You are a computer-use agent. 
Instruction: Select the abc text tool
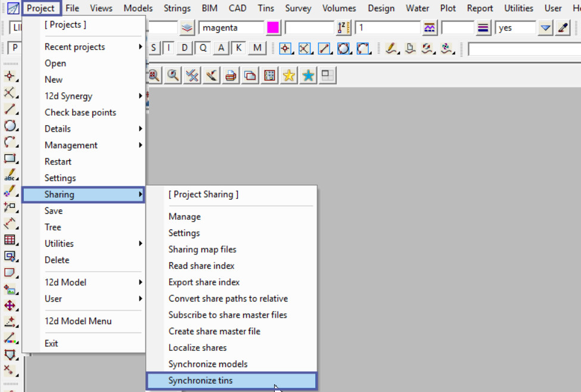pos(10,175)
